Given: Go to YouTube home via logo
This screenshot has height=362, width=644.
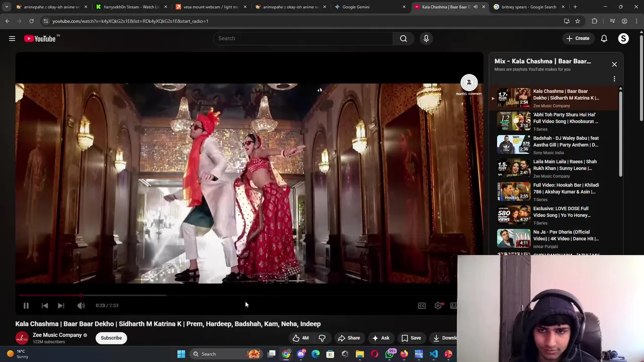Looking at the screenshot, I should coord(40,38).
